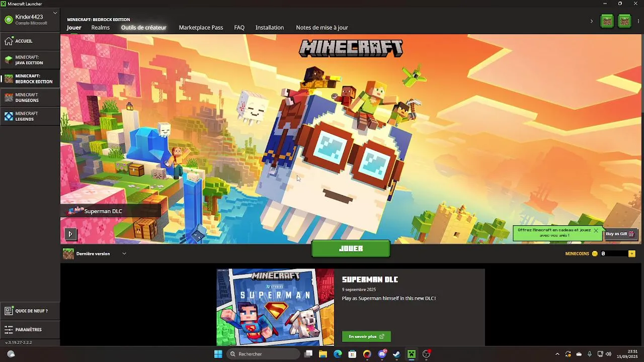Image resolution: width=644 pixels, height=362 pixels.
Task: Open the Quoi de neuf ? news section
Action: (30, 311)
